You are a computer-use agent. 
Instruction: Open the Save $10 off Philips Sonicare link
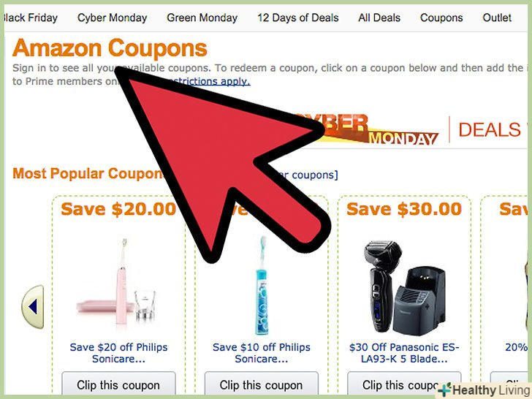[262, 353]
